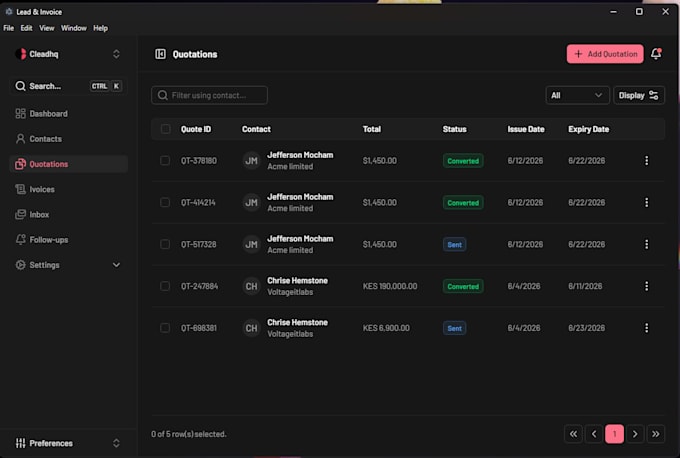
Task: Click the 8/11/2026 expiry date
Action: [585, 286]
